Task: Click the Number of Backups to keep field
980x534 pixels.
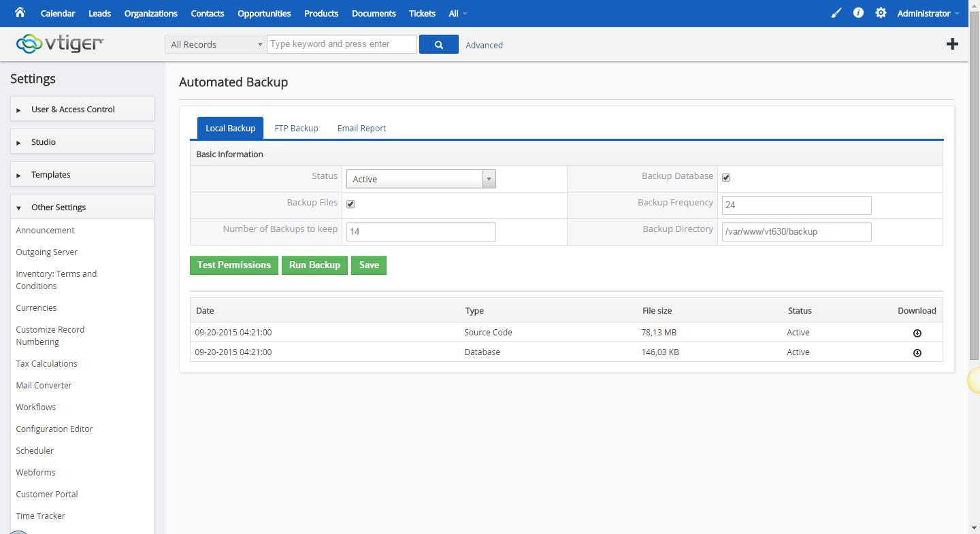Action: [x=421, y=231]
